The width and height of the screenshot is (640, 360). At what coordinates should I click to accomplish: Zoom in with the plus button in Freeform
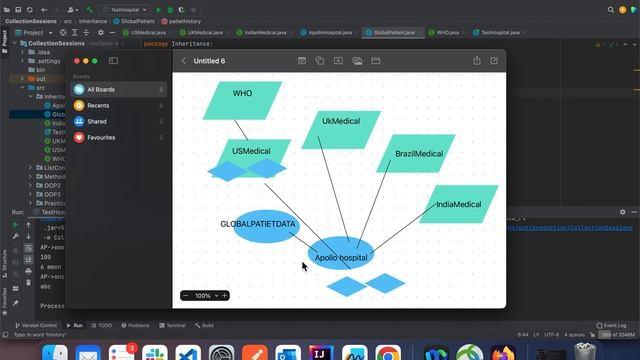click(224, 296)
